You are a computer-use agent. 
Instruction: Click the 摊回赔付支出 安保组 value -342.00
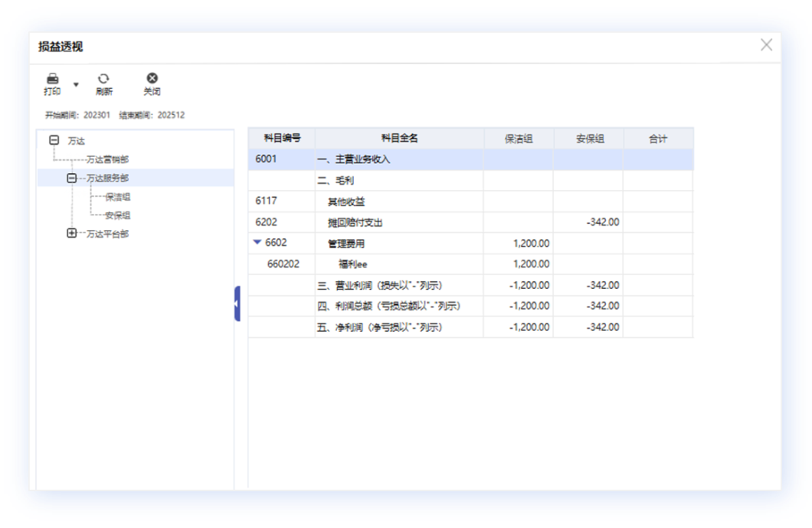pos(602,222)
